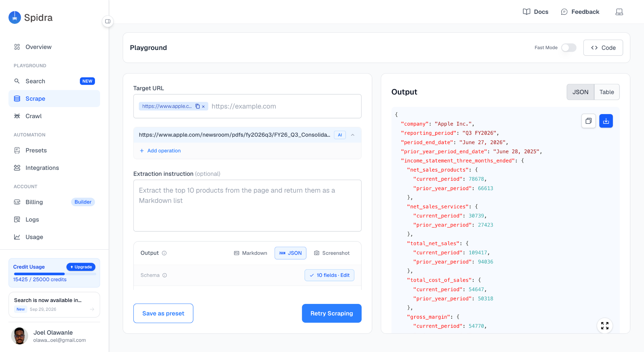This screenshot has height=352, width=644.
Task: Open the Code view button
Action: pyautogui.click(x=603, y=48)
